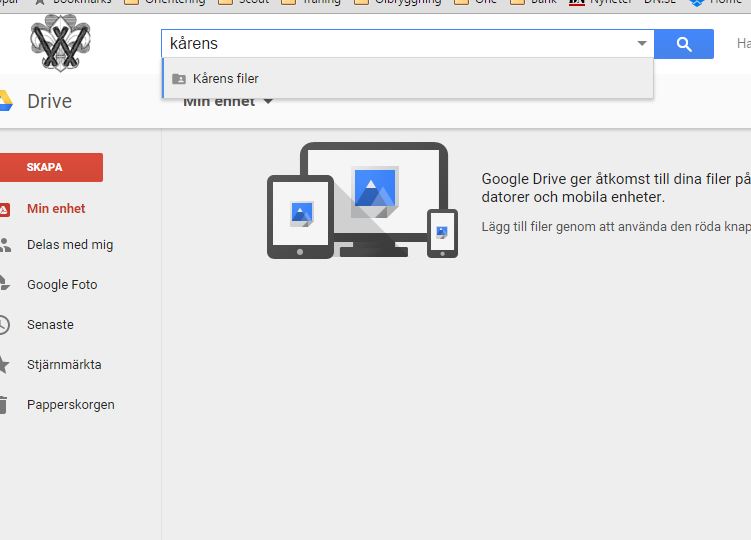
Task: Click the people icon beside 'Delas med mig'
Action: click(5, 245)
